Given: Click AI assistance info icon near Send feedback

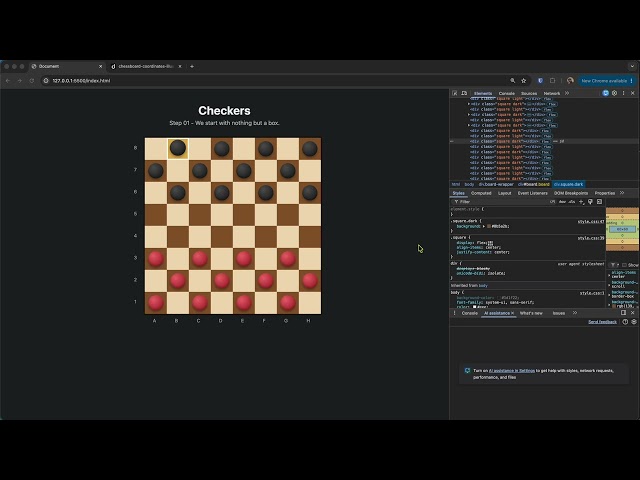Looking at the screenshot, I should click(625, 322).
